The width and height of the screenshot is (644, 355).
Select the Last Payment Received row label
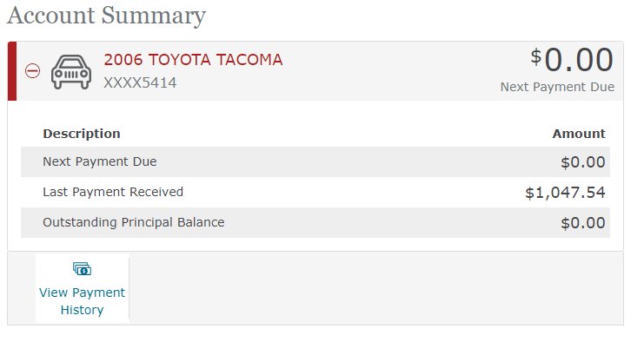(113, 192)
